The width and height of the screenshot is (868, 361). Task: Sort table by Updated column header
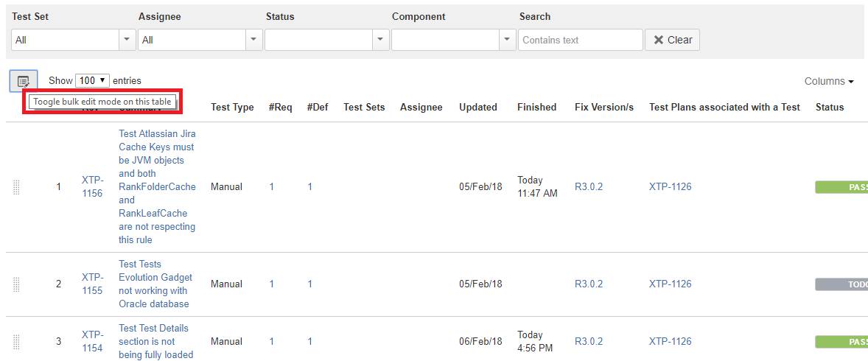pos(477,108)
